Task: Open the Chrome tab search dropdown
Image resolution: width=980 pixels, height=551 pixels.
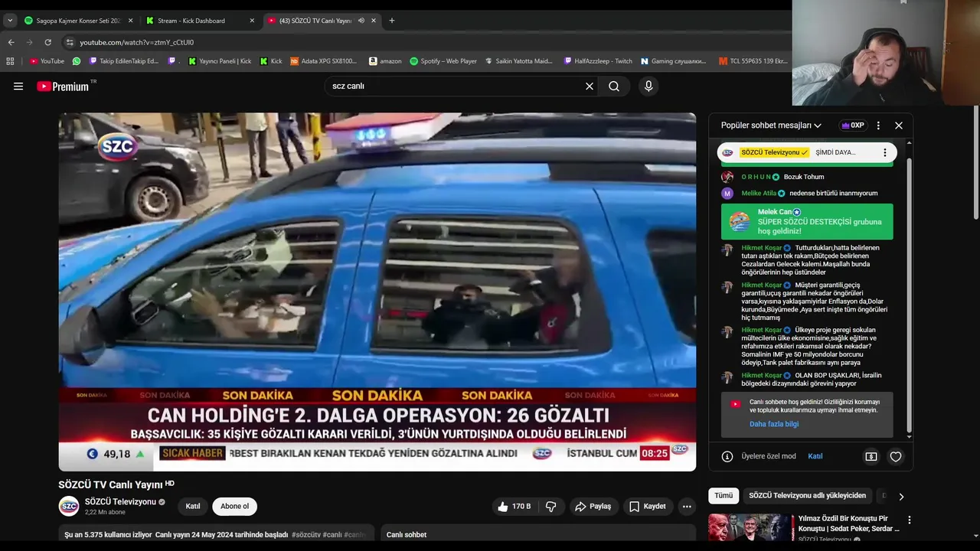Action: [x=10, y=21]
